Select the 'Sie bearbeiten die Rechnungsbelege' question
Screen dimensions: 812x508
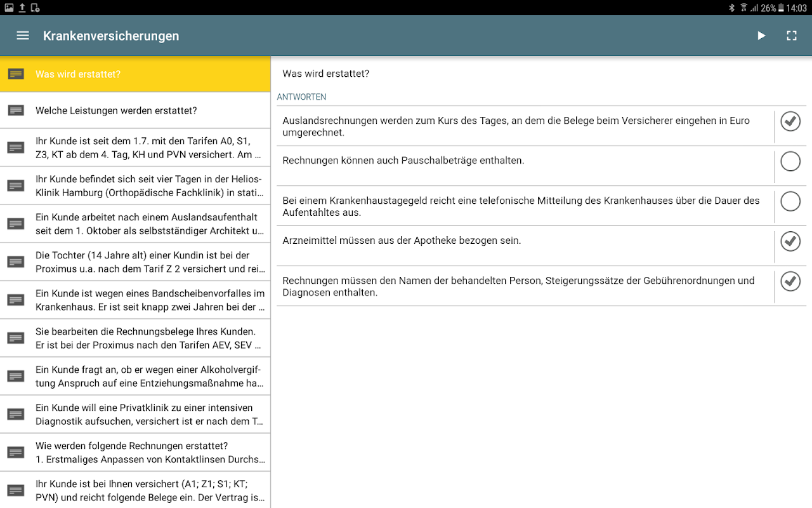click(135, 338)
